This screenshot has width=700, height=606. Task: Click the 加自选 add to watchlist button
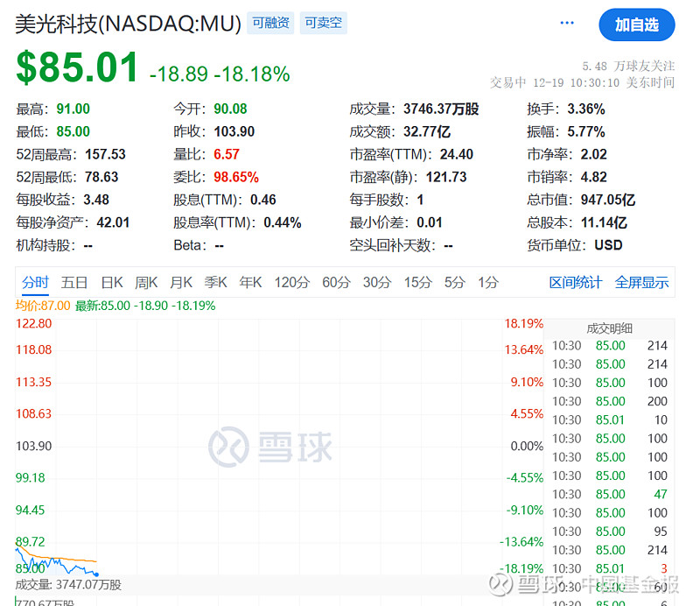pyautogui.click(x=636, y=25)
